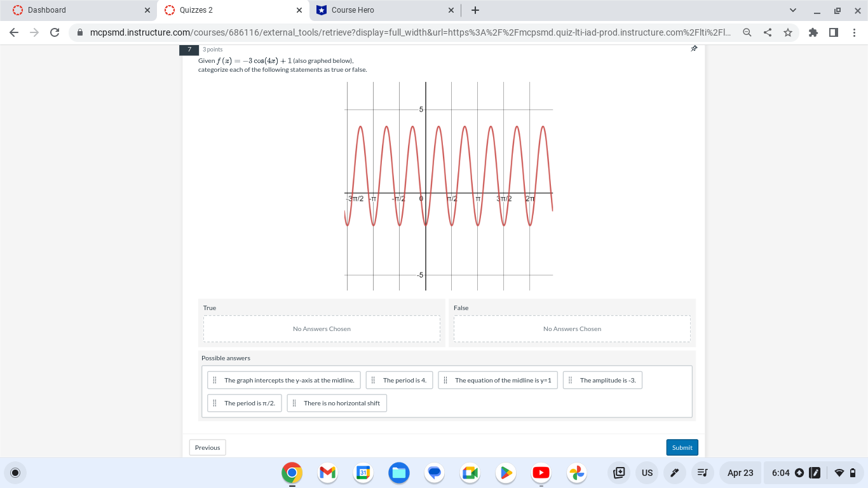Open the ChromeOS launcher
This screenshot has width=868, height=488.
click(16, 473)
